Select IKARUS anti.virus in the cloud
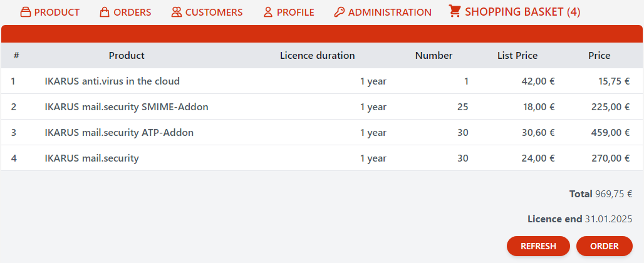 [112, 81]
